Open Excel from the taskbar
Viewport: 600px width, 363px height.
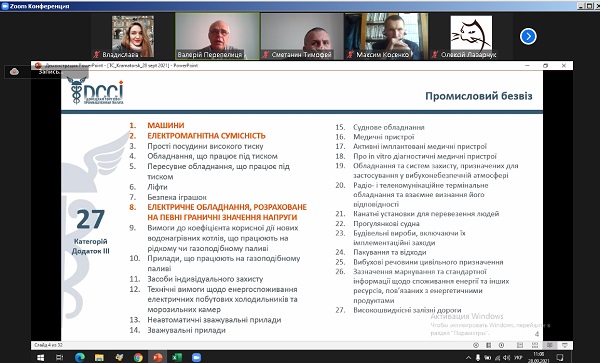[177, 358]
